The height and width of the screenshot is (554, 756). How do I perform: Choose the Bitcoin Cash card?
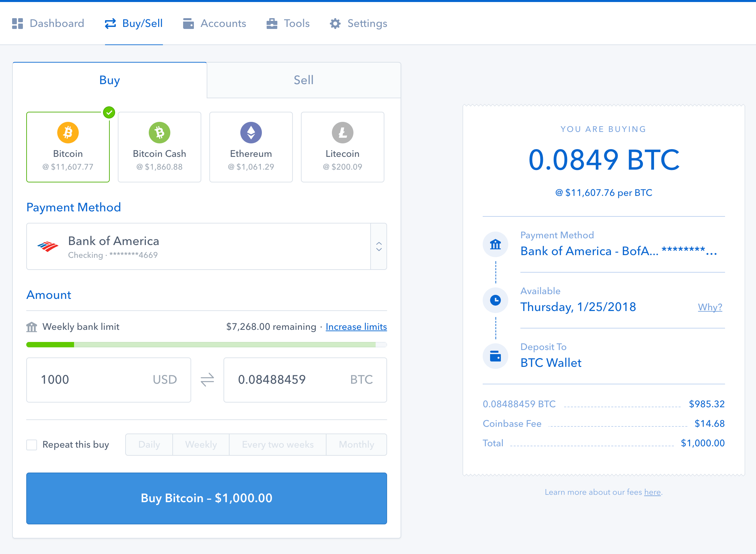(x=160, y=147)
